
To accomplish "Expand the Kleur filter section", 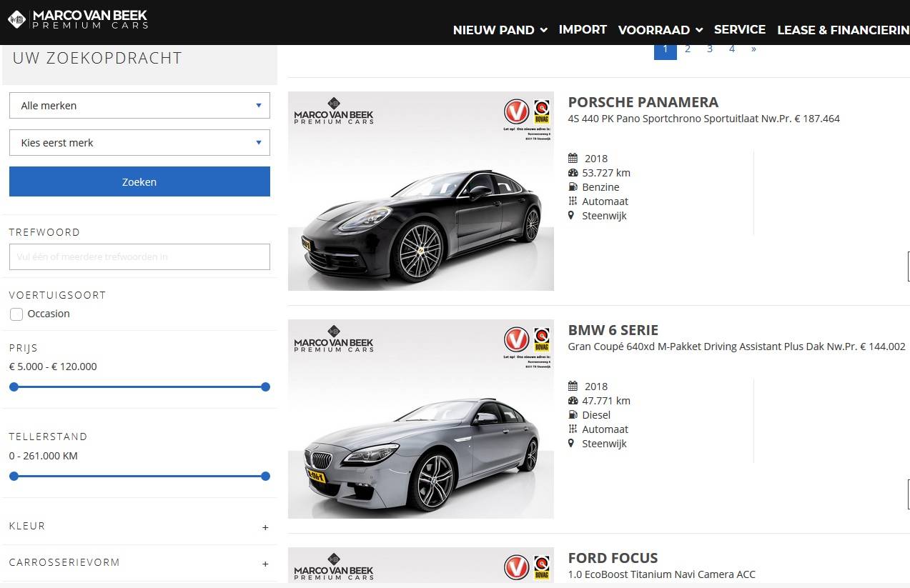I will pos(139,526).
